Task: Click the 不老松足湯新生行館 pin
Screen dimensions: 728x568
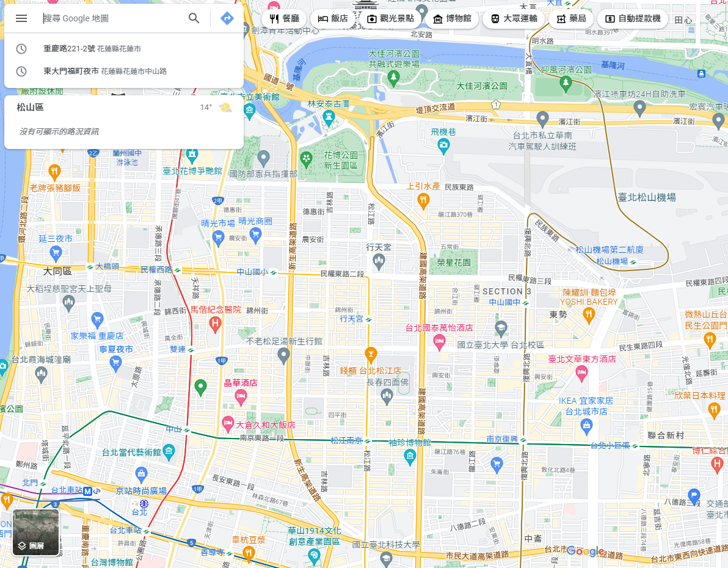Action: (283, 355)
